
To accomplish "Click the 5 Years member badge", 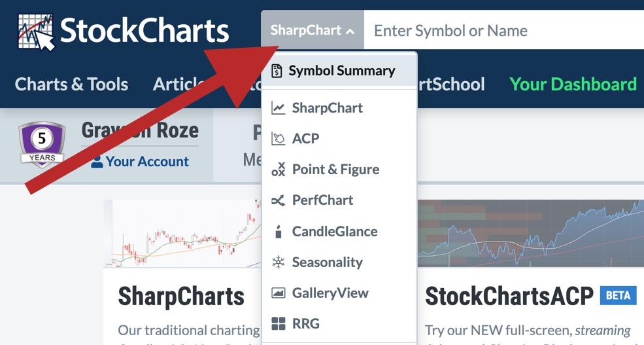I will pyautogui.click(x=42, y=145).
